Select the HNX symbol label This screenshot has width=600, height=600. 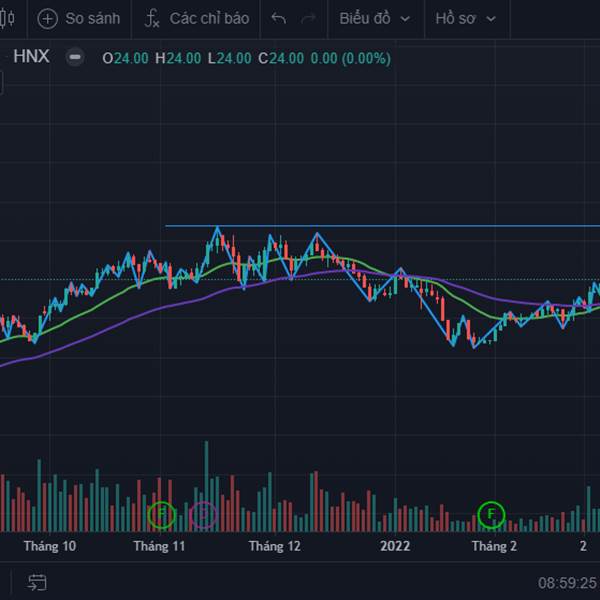(31, 57)
